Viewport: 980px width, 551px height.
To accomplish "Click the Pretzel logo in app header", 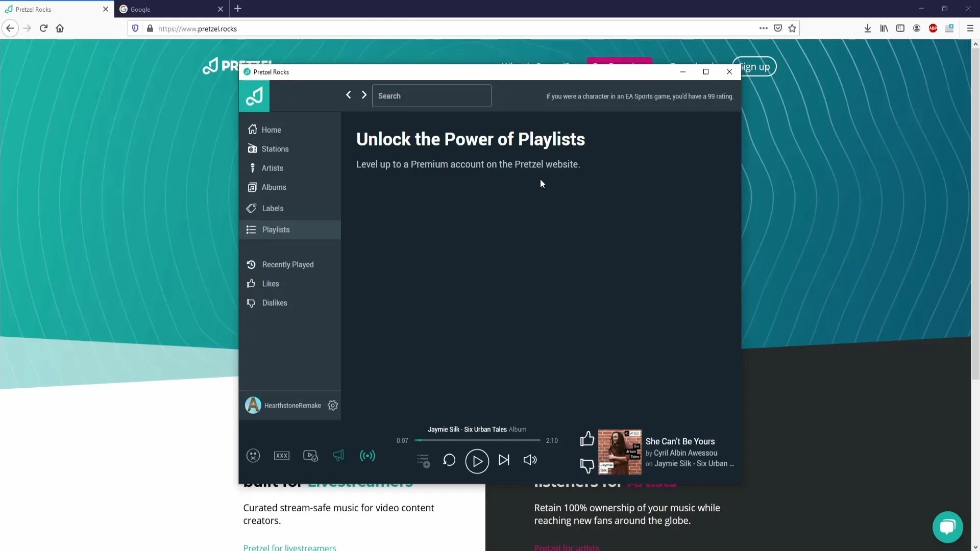I will [254, 96].
